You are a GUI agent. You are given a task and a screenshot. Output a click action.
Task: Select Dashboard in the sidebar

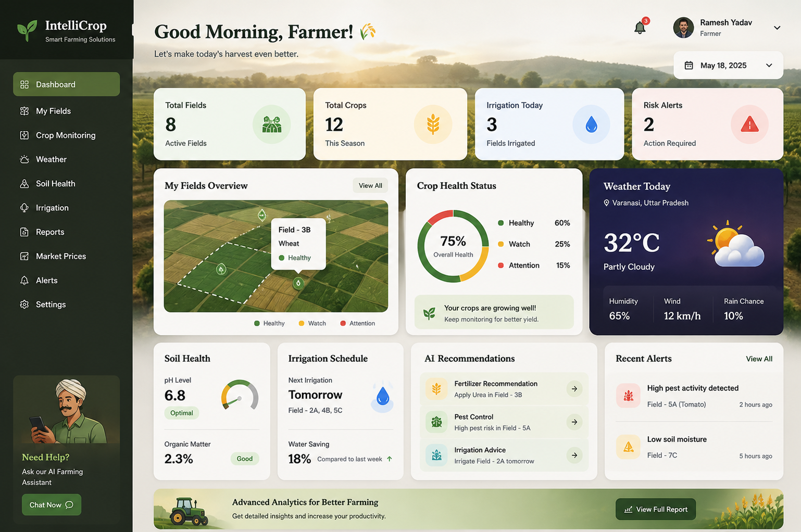66,84
